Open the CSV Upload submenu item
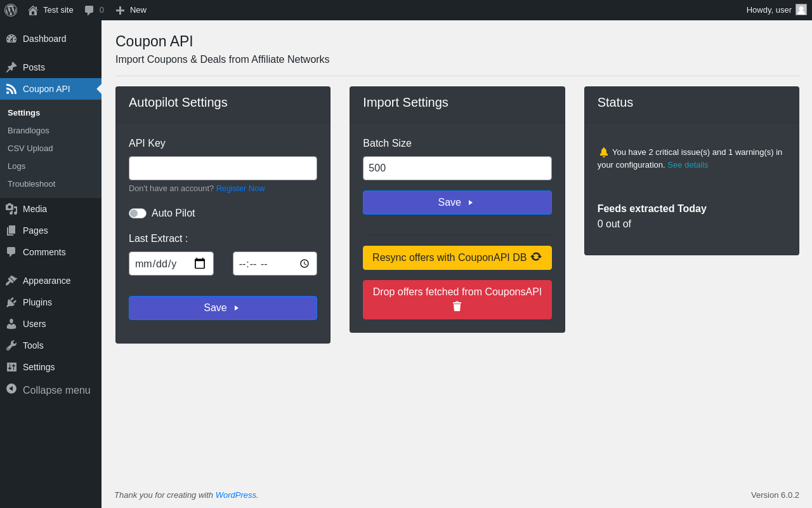Image resolution: width=812 pixels, height=508 pixels. tap(30, 148)
